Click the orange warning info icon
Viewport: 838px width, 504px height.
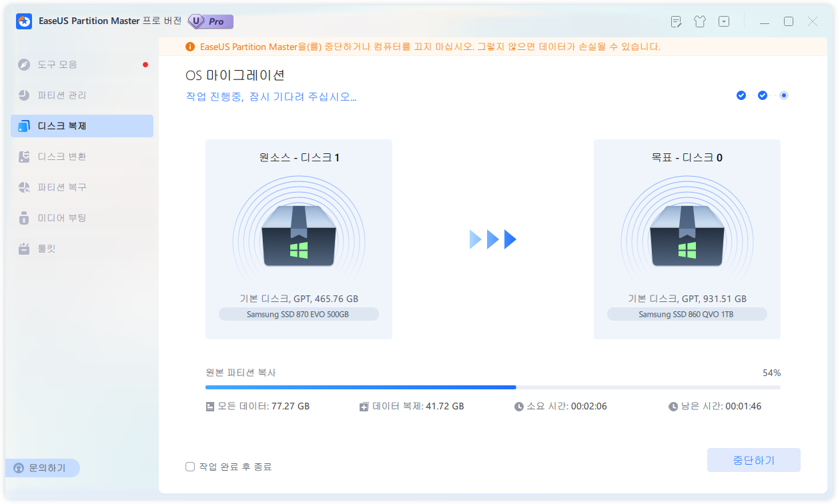pyautogui.click(x=190, y=47)
